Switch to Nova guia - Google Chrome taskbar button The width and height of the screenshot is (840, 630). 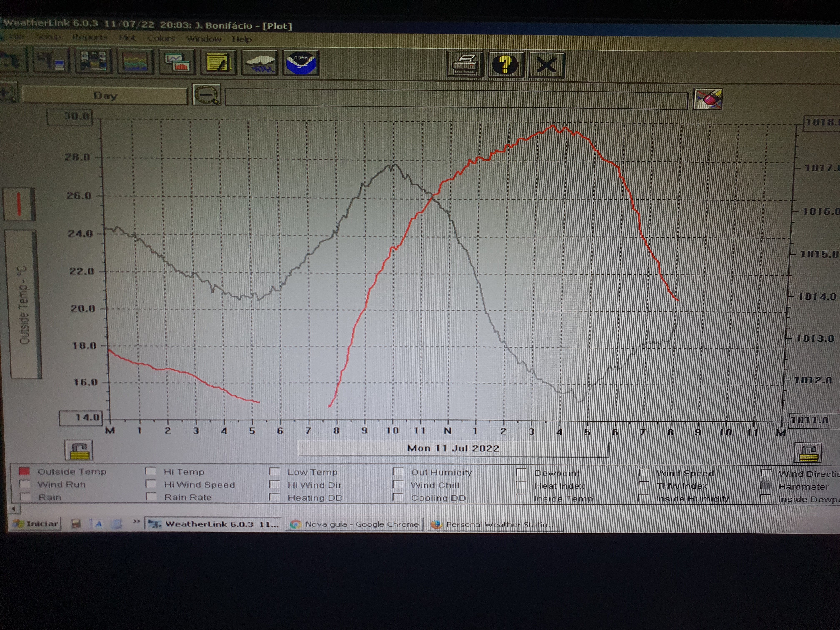(355, 524)
